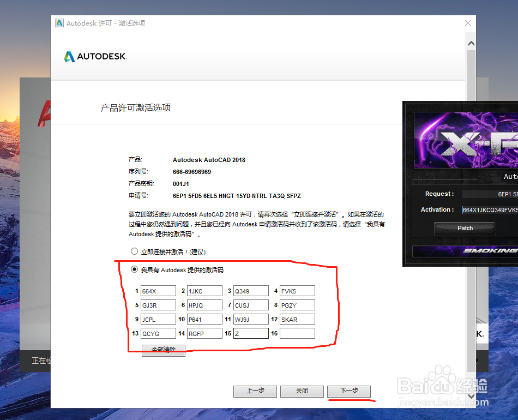The width and height of the screenshot is (518, 420).
Task: Click the product name Autodesk AutoCAD 2018
Action: [x=209, y=160]
